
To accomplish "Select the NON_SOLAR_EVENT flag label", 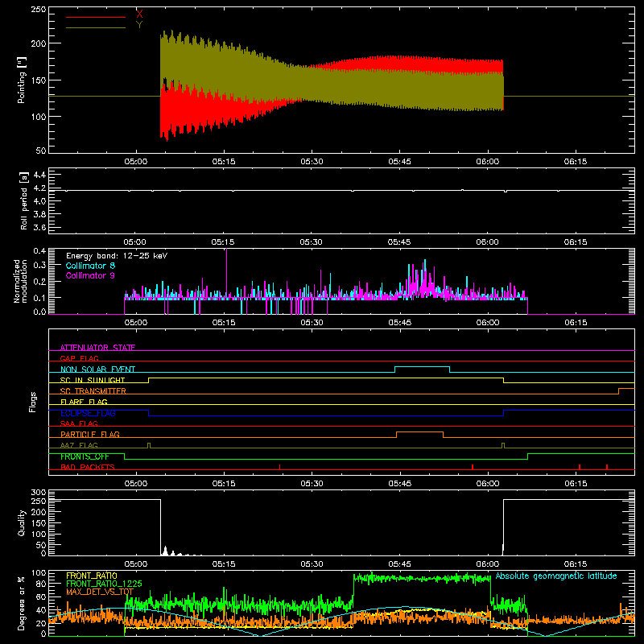I will (97, 369).
